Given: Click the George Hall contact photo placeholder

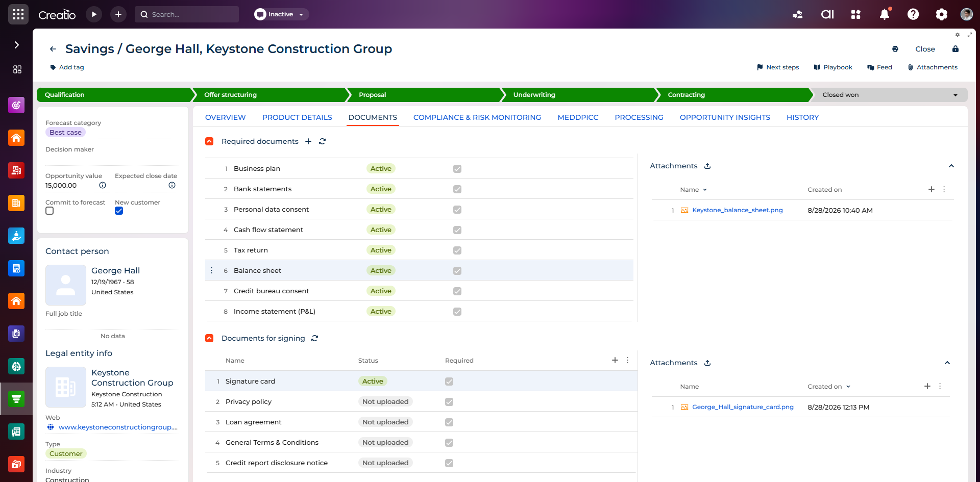Looking at the screenshot, I should click(66, 285).
